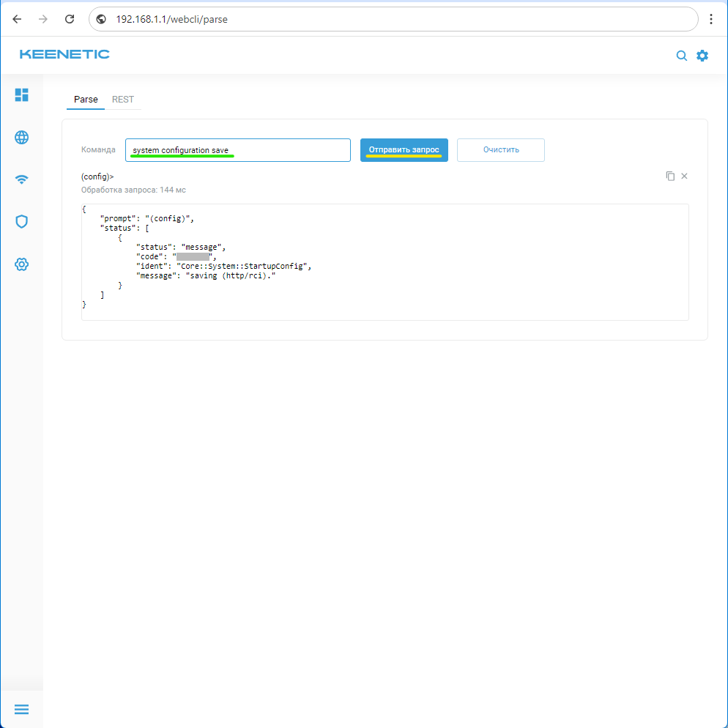
Task: Click the browser address bar URL
Action: tap(293, 19)
